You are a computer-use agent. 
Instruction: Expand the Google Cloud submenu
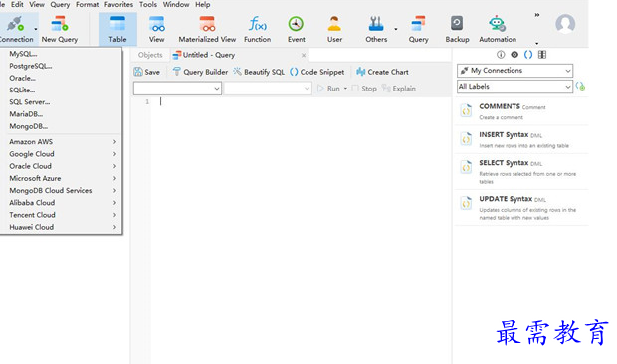coord(61,154)
